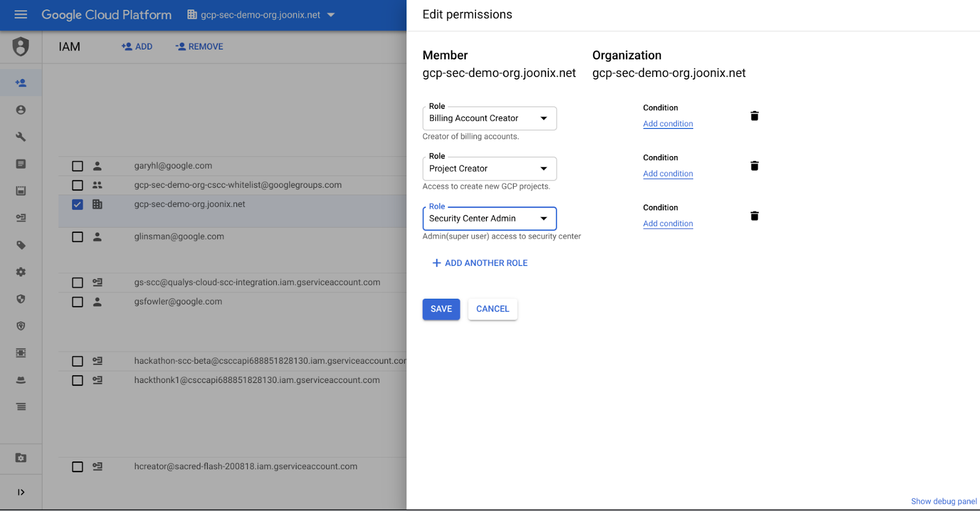The width and height of the screenshot is (980, 511).
Task: Select the gsfowler@google.com member text
Action: (178, 301)
